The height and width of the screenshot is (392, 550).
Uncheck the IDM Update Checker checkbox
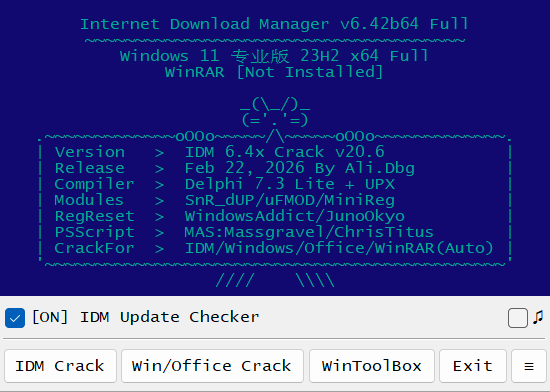tap(15, 318)
